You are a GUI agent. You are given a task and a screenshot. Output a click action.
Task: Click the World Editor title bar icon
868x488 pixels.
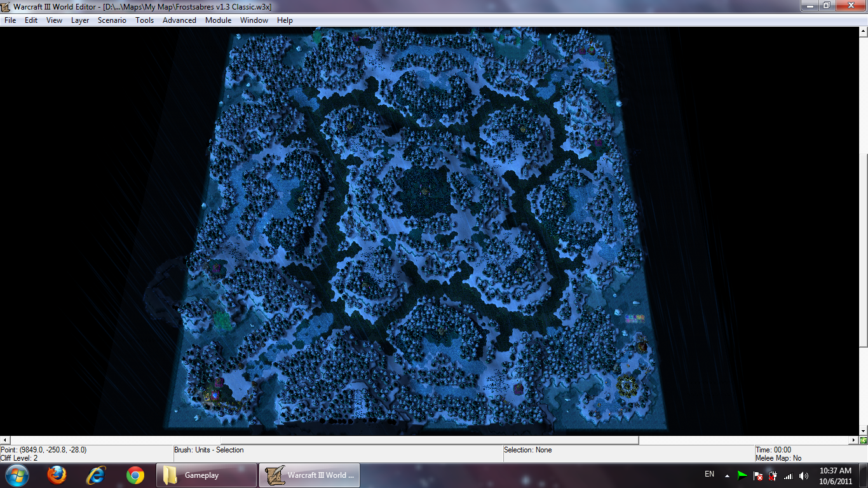click(x=6, y=6)
